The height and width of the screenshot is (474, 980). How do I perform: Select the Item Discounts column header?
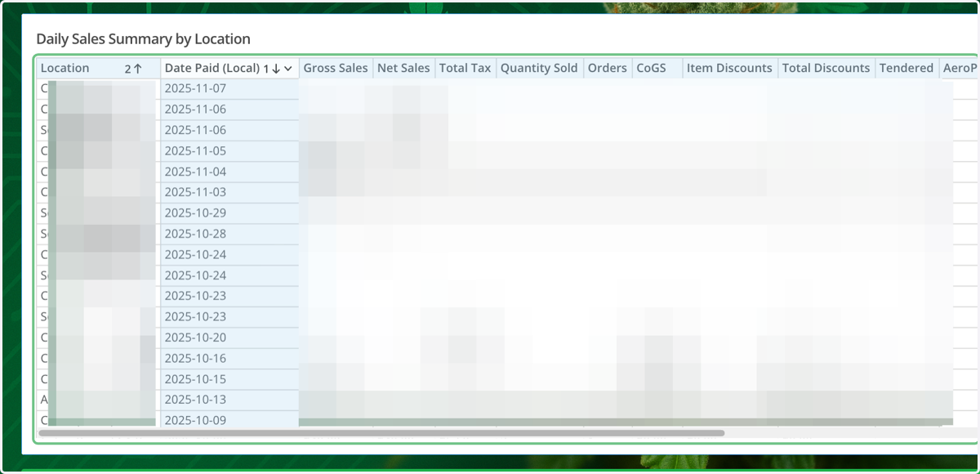coord(730,68)
